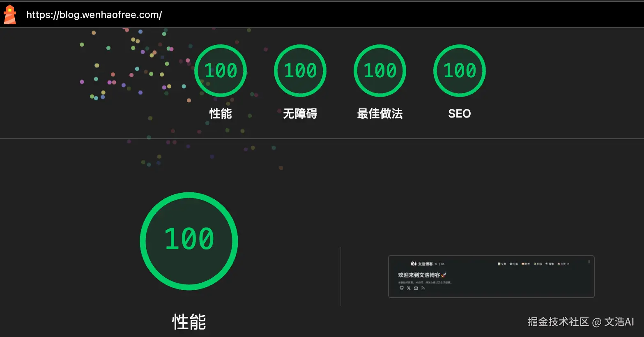Click the Lighthouse lighthouse logo icon
The height and width of the screenshot is (337, 644).
pos(10,15)
